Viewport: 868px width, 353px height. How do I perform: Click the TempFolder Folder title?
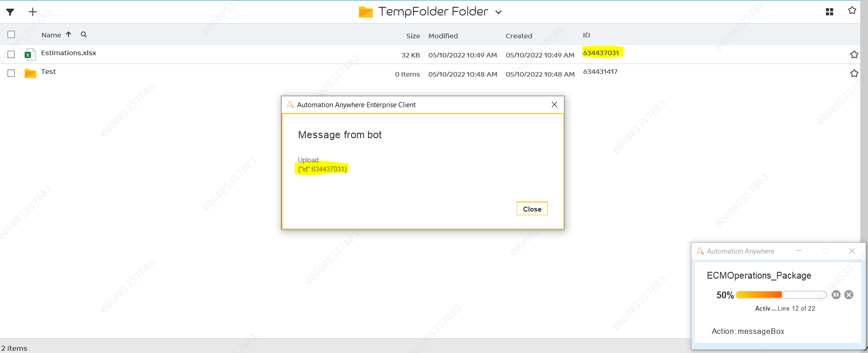(x=433, y=11)
